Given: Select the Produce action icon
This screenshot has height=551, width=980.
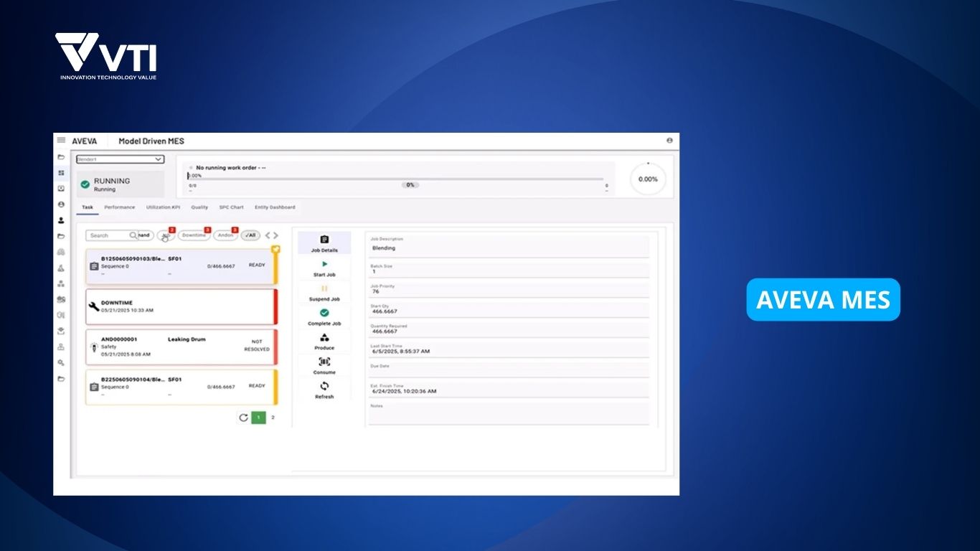Looking at the screenshot, I should click(324, 338).
